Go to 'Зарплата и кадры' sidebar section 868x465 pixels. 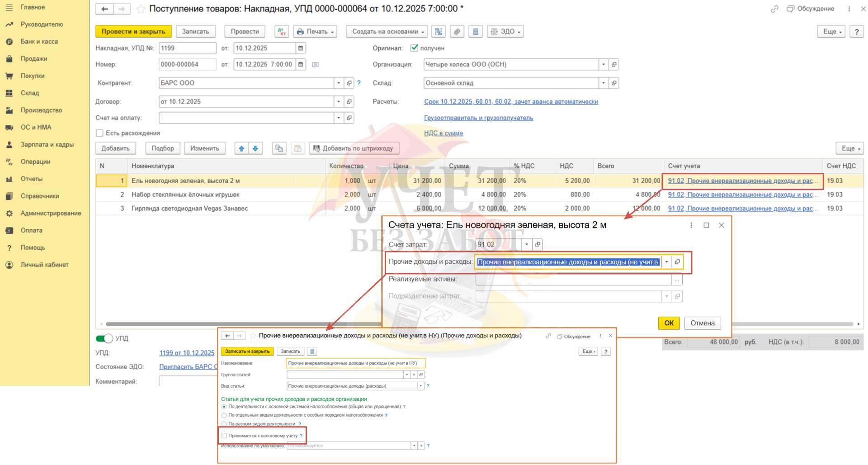(x=47, y=145)
